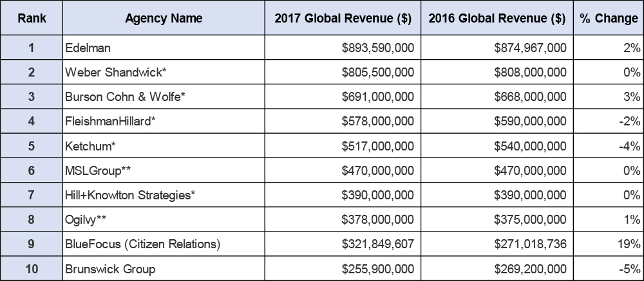Select the Brunswick Group cell

pos(110,269)
